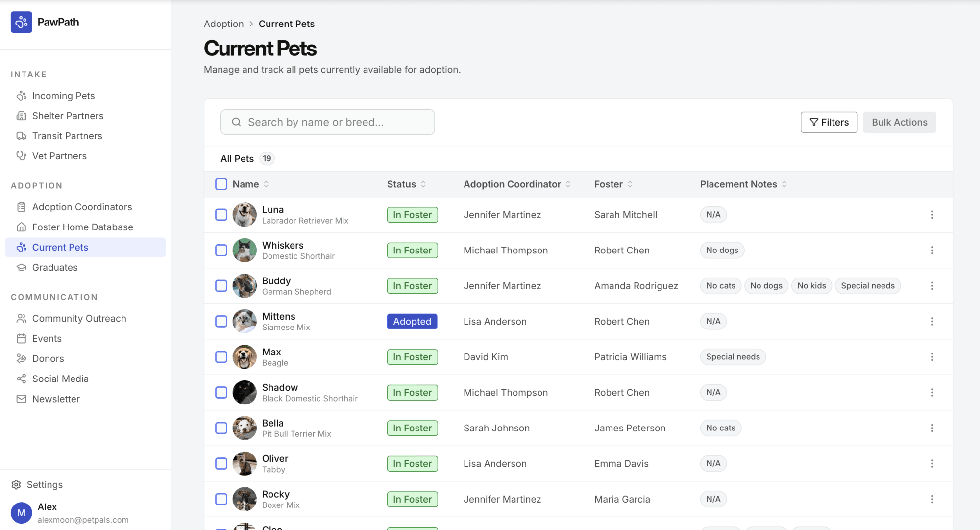This screenshot has width=980, height=530.
Task: Open Settings via the gear icon
Action: [x=16, y=484]
